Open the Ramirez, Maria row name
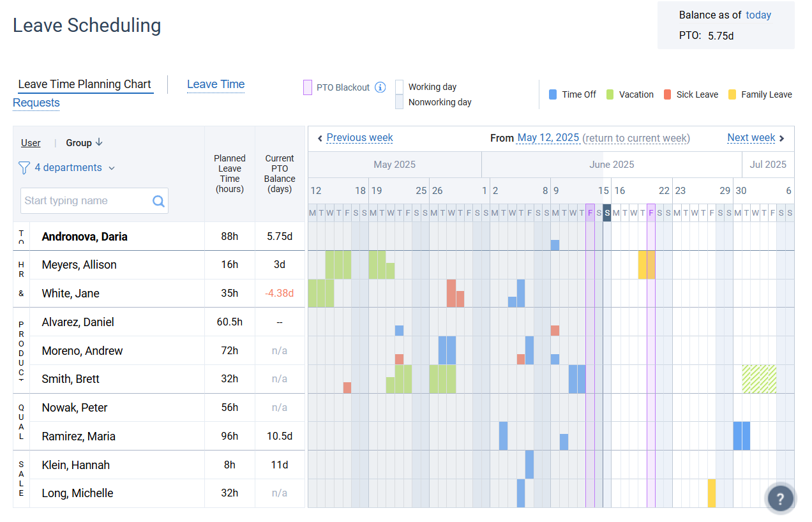 pyautogui.click(x=79, y=436)
